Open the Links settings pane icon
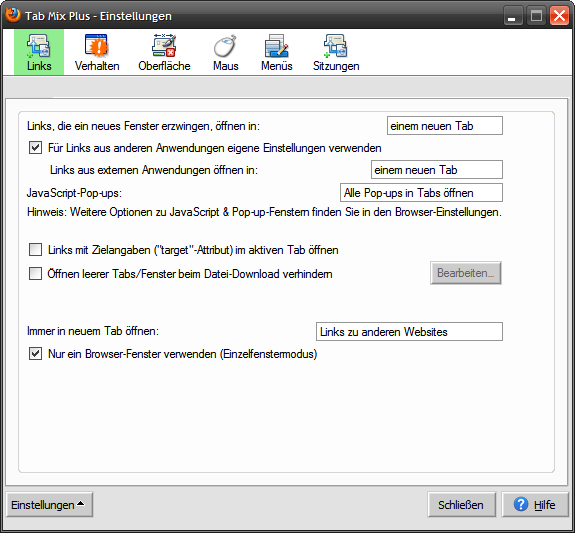 click(39, 52)
